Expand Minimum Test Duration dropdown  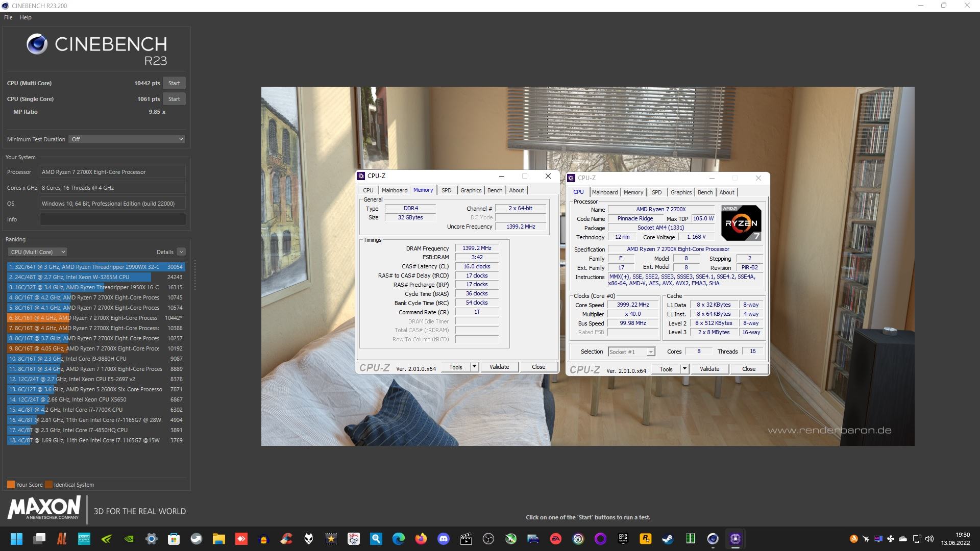coord(127,139)
